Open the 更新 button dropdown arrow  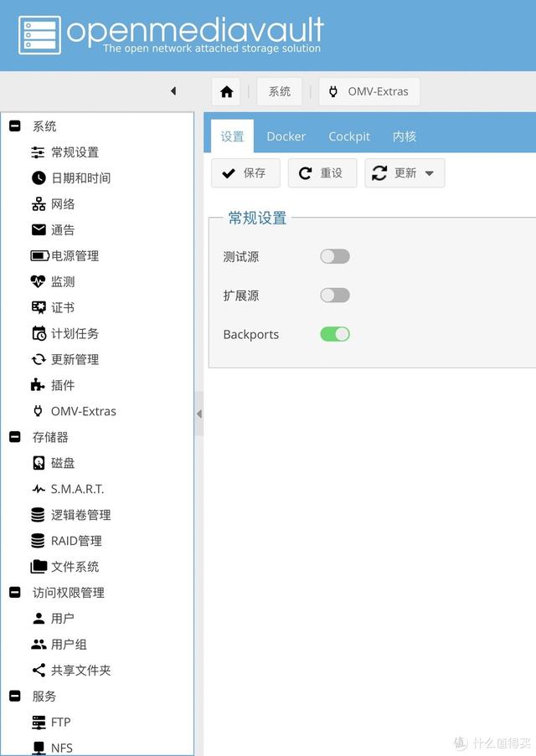[430, 173]
